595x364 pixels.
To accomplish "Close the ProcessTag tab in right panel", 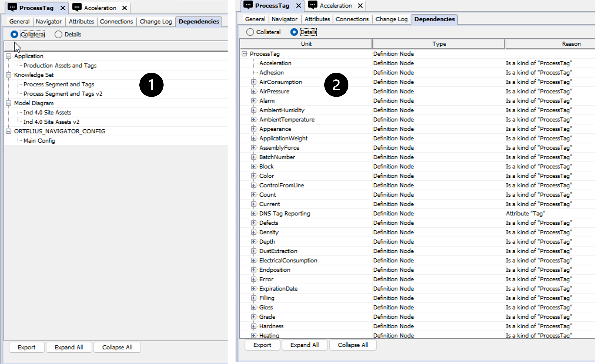I will click(299, 6).
